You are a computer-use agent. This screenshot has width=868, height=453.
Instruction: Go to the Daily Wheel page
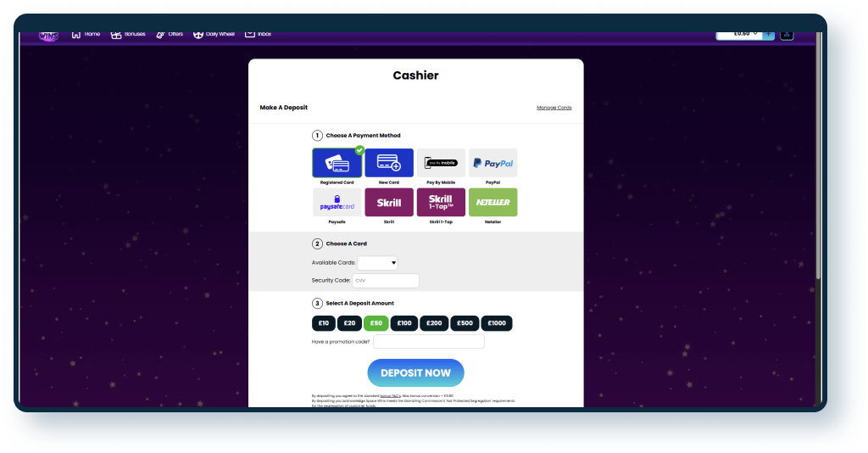tap(214, 34)
